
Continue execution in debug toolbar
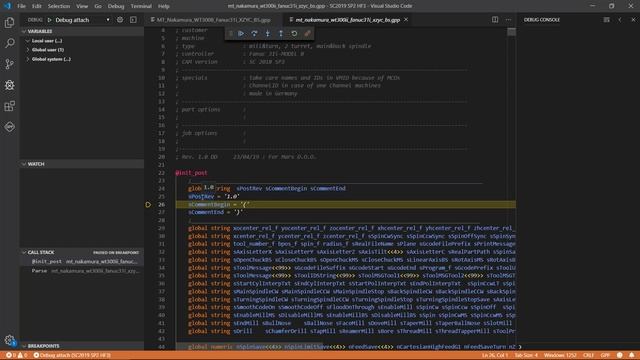click(241, 33)
